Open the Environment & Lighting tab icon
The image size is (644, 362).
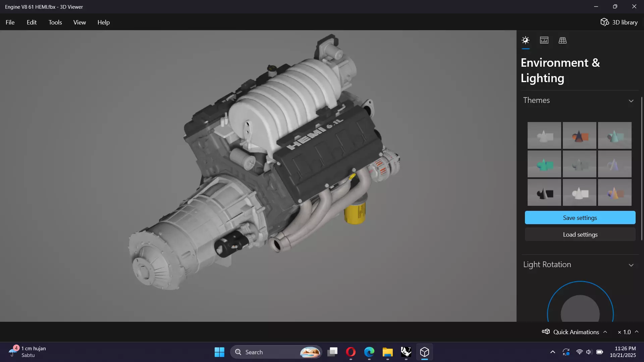pyautogui.click(x=526, y=41)
